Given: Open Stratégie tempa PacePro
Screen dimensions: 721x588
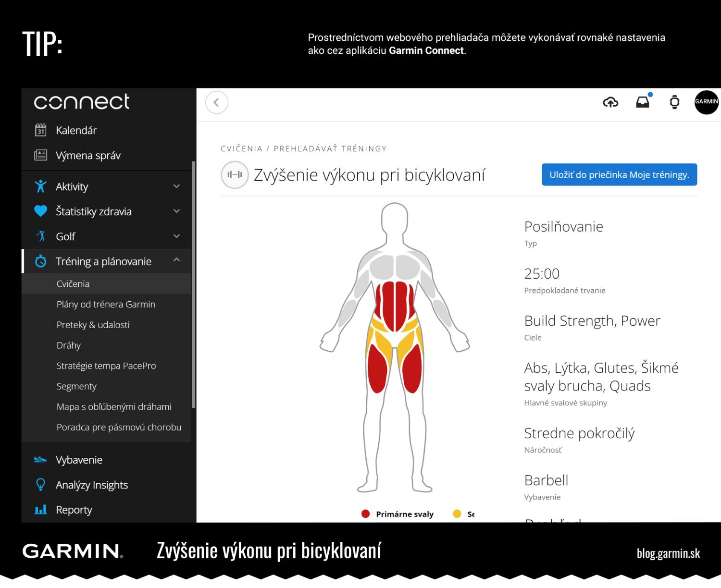Looking at the screenshot, I should (x=106, y=366).
